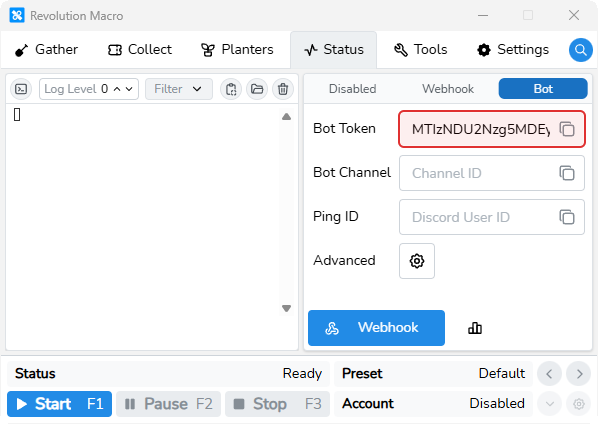Decrease Log Level with down arrow
Viewport: 598px width, 424px height.
[129, 89]
